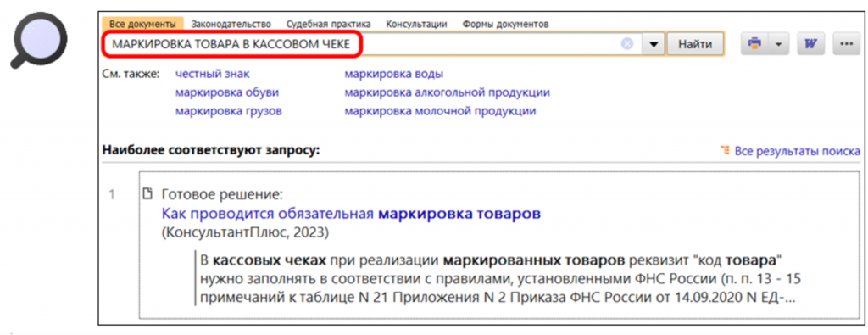Open the search history dropdown arrow
Viewport: 868px width, 335px height.
(x=654, y=45)
